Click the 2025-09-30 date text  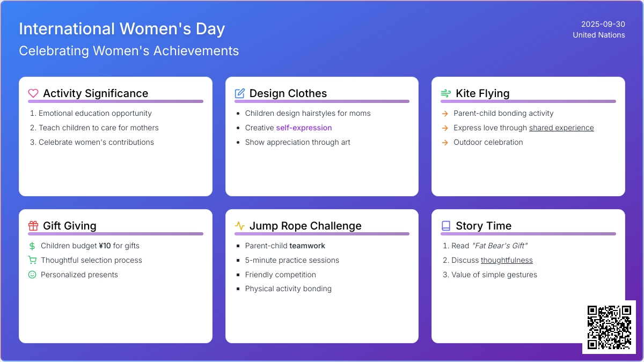coord(603,24)
